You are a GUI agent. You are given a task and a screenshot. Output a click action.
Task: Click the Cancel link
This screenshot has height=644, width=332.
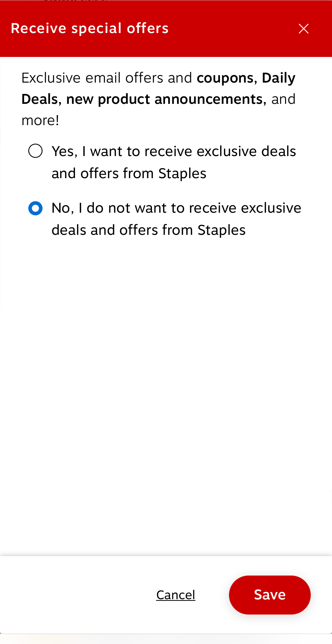[x=175, y=595]
